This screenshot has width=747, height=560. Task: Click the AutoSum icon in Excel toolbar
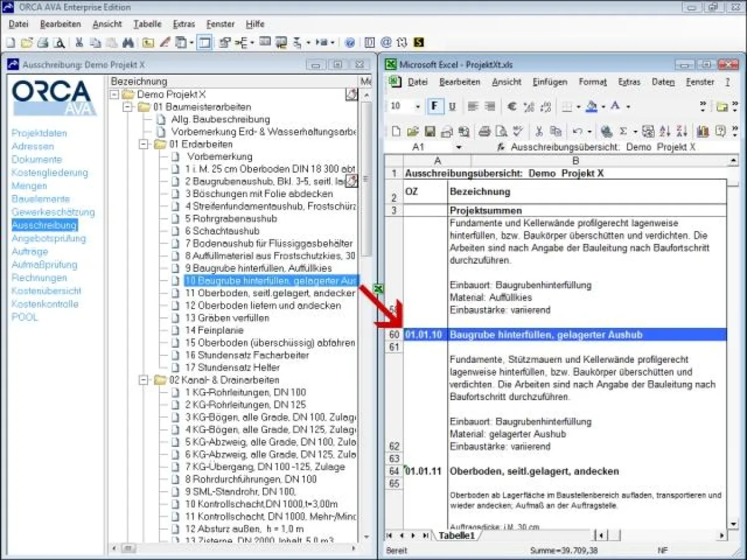pos(624,131)
